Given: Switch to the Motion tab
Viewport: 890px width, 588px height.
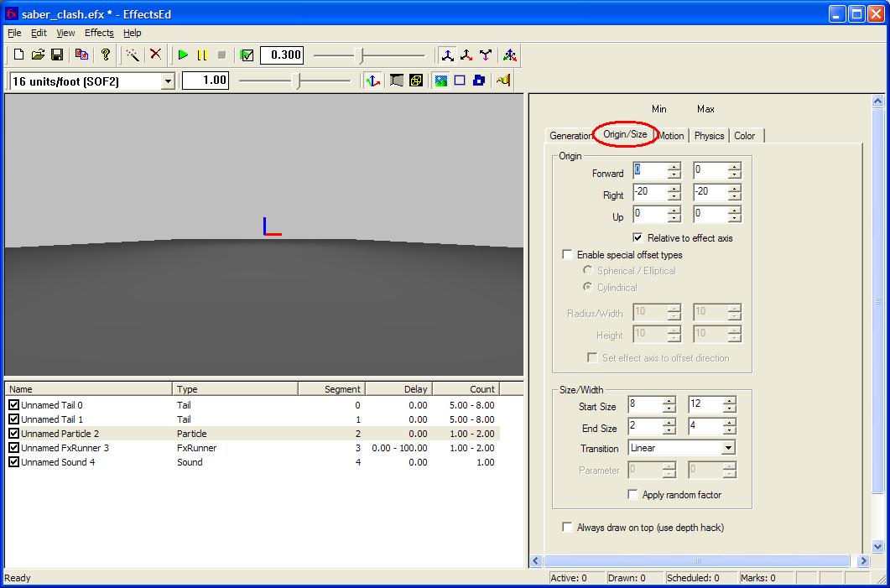Looking at the screenshot, I should [671, 136].
